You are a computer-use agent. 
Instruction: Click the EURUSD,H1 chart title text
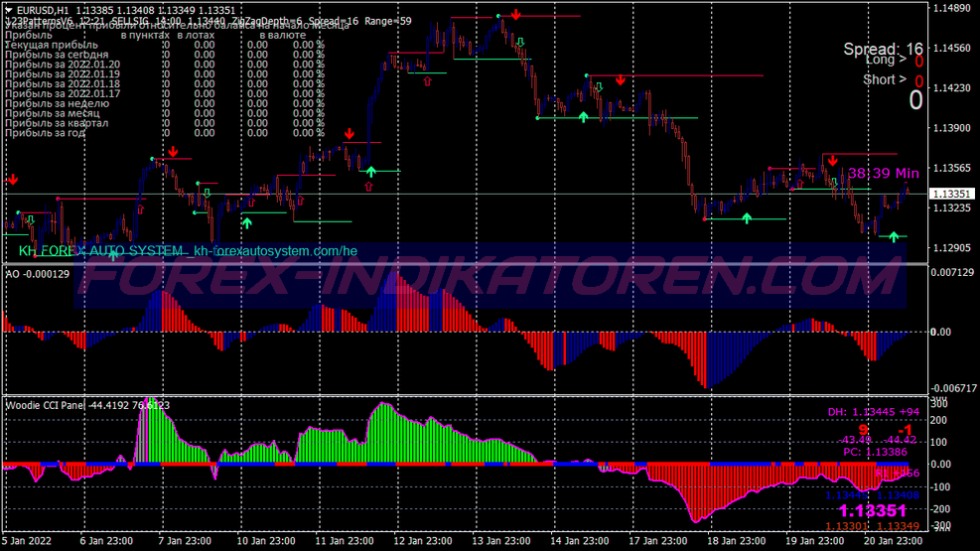click(43, 10)
